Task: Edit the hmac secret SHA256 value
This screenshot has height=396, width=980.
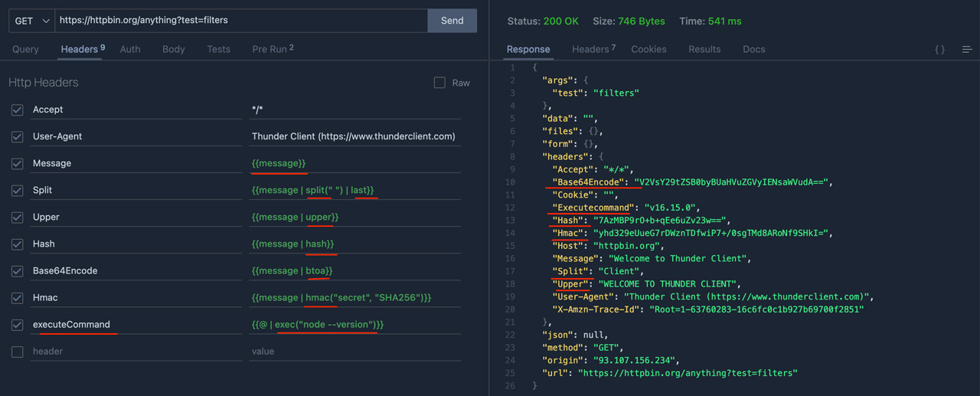Action: pos(355,297)
